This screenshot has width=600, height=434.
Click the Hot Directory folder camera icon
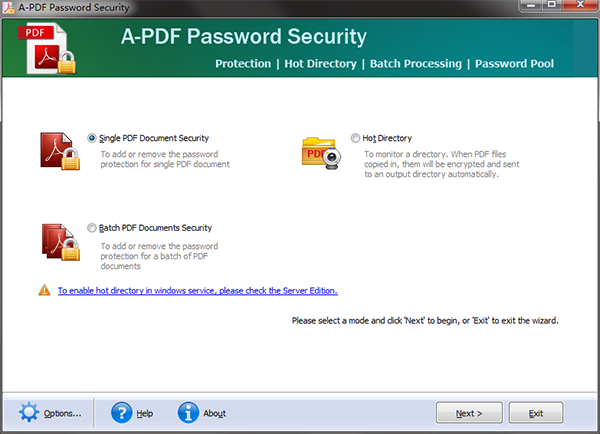321,150
